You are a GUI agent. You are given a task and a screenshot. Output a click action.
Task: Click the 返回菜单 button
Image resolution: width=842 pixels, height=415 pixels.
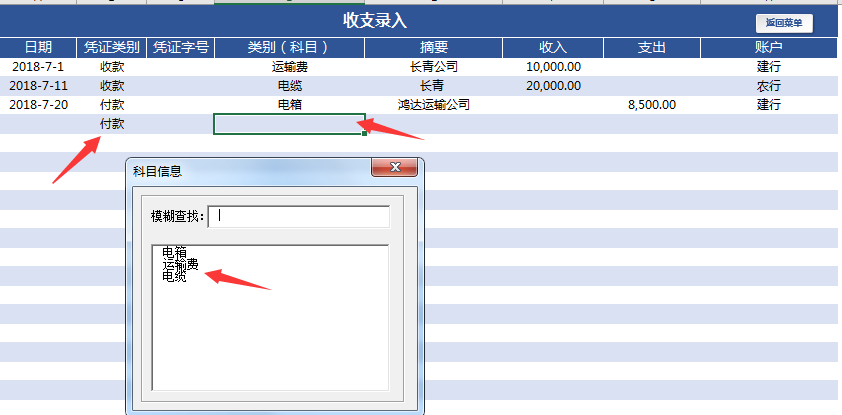pyautogui.click(x=784, y=23)
